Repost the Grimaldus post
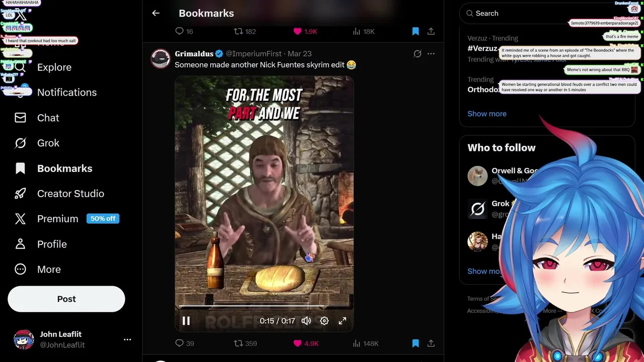This screenshot has width=644, height=362. (246, 343)
